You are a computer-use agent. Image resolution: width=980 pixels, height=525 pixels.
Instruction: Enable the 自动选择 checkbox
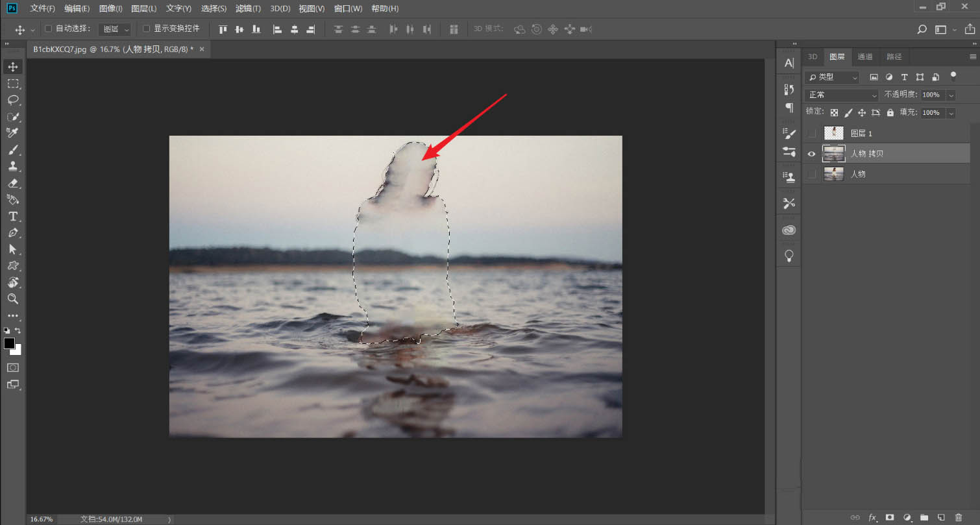coord(48,29)
